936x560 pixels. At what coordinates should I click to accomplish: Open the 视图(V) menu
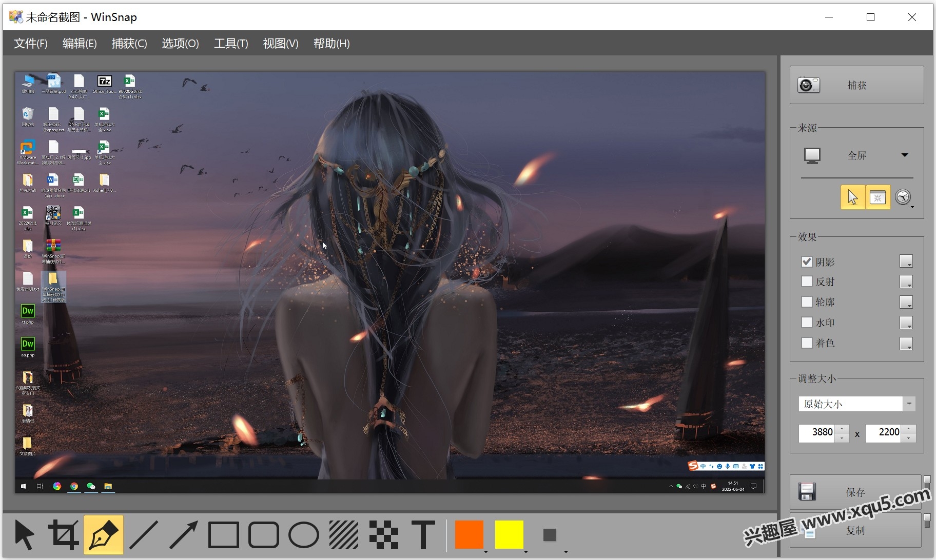click(281, 44)
